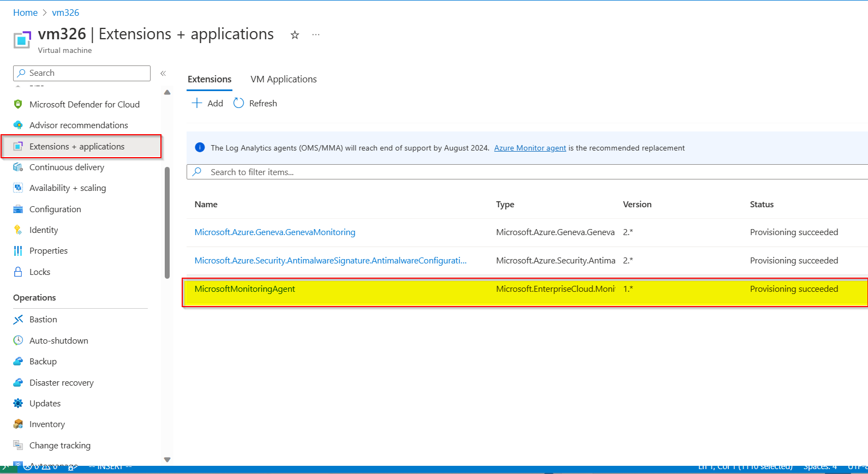The image size is (868, 474).
Task: Click the Bastion icon
Action: coord(18,319)
